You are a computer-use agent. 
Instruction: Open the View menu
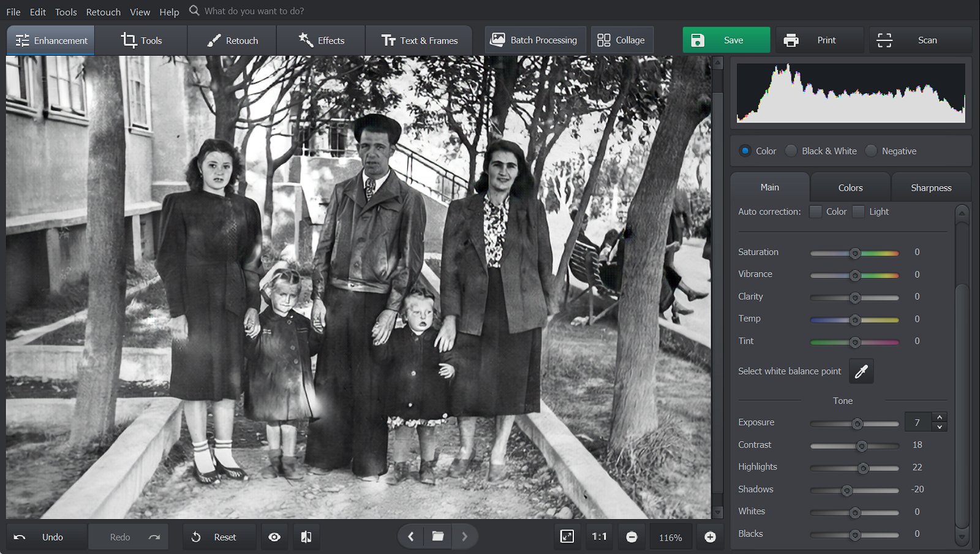(140, 12)
